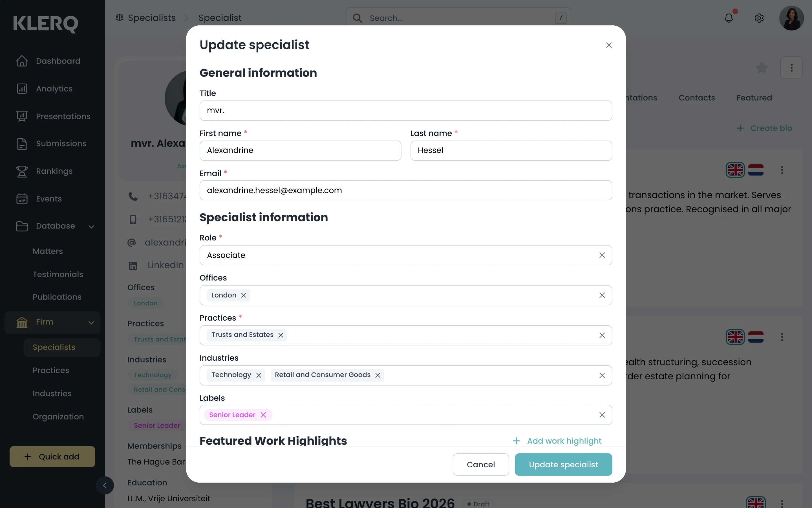Click the favorite star icon
This screenshot has height=508, width=812.
pos(762,68)
